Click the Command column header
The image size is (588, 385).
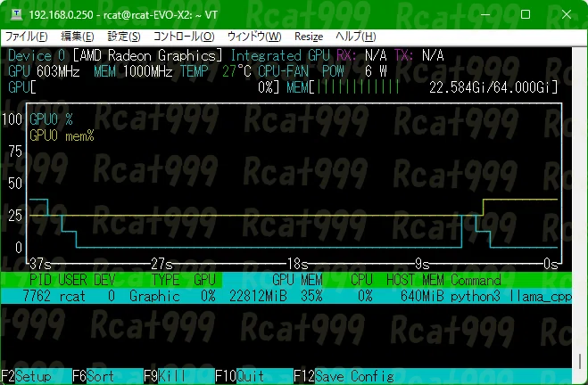(476, 280)
